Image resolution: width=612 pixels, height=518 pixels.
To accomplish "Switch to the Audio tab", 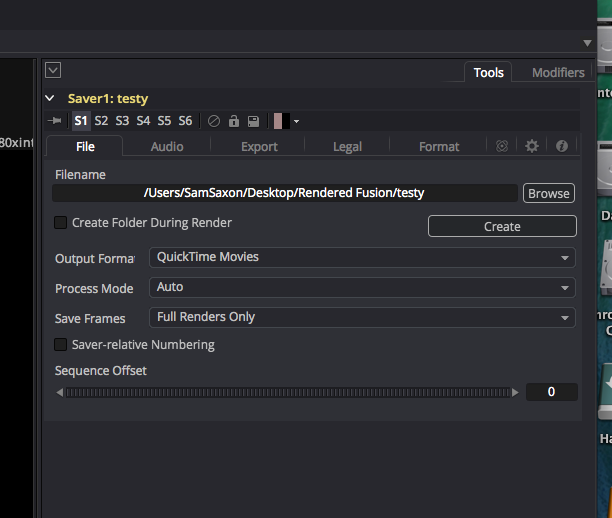I will (167, 146).
